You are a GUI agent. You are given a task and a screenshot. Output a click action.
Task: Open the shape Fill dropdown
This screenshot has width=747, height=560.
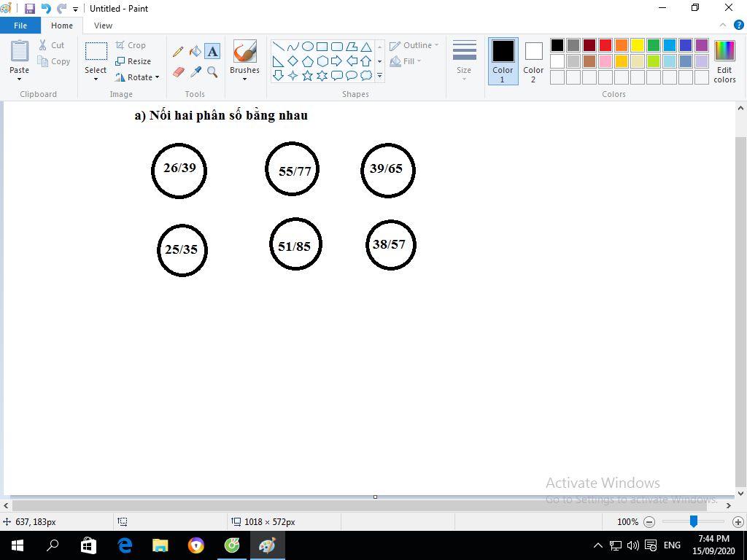tap(406, 61)
